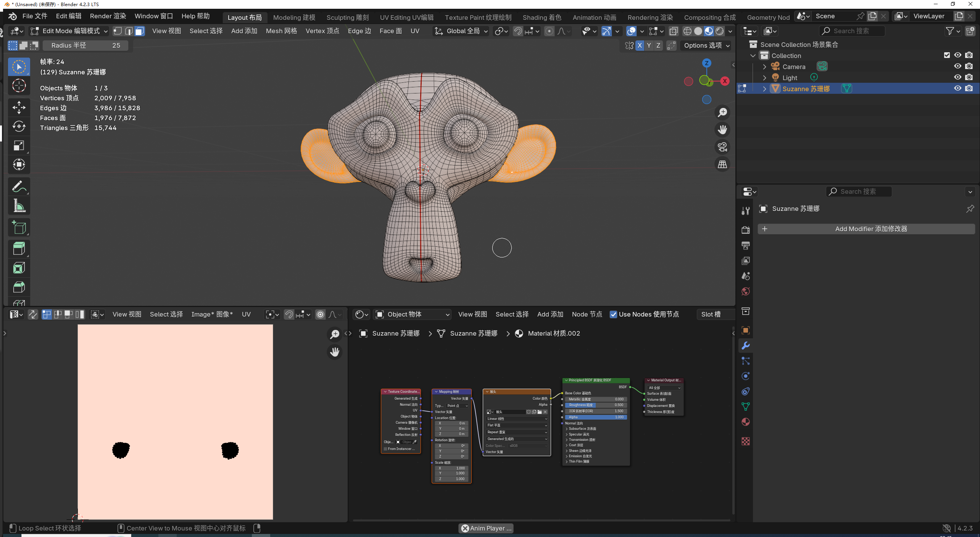Image resolution: width=980 pixels, height=537 pixels.
Task: Activate the Scale tool
Action: (19, 146)
